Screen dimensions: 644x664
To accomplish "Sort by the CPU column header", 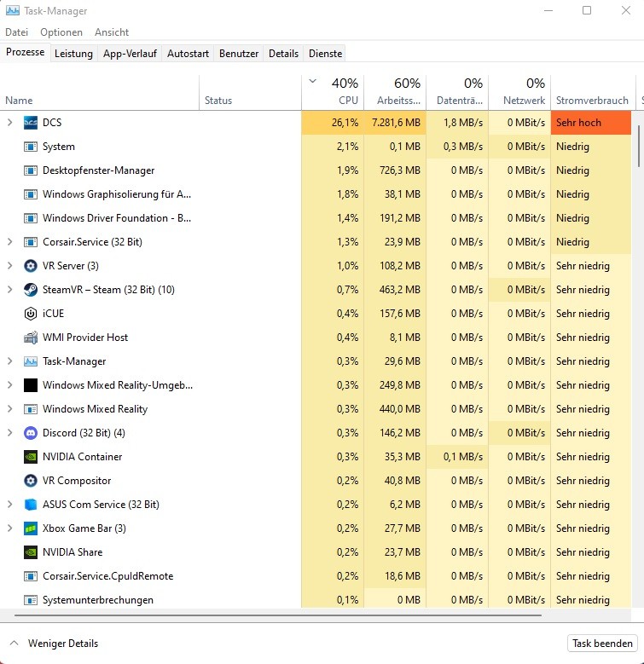I will 333,92.
